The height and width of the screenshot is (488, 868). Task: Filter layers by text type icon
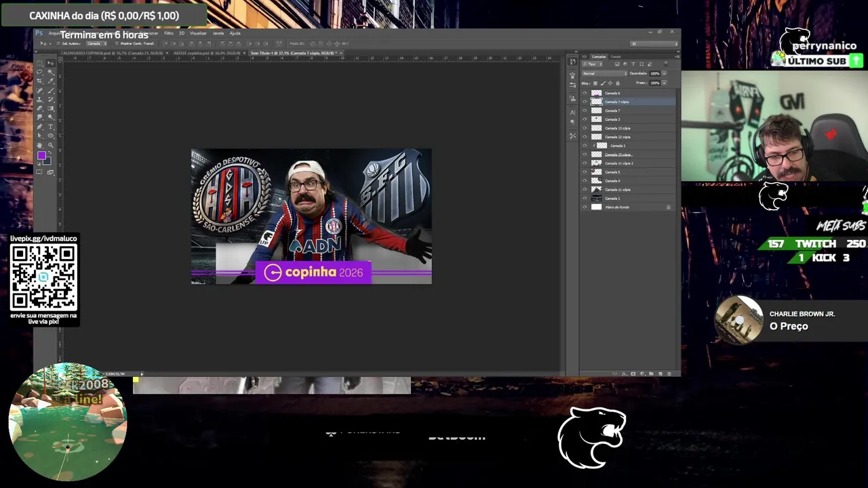(633, 64)
